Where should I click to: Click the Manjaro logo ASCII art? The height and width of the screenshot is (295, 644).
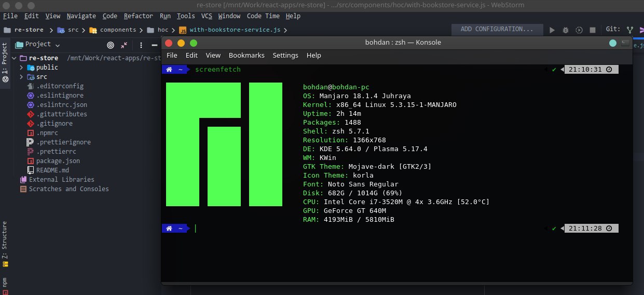[224, 144]
